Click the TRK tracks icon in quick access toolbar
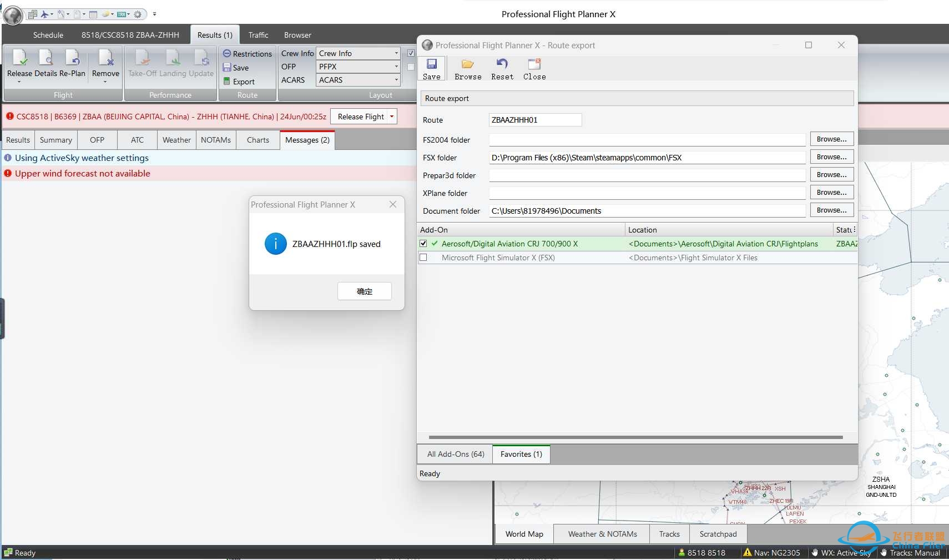This screenshot has width=949, height=560. [x=122, y=14]
